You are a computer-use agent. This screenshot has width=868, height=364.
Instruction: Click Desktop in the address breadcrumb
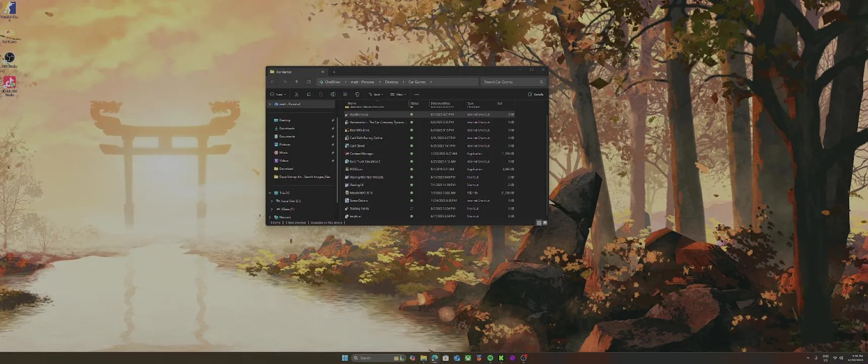392,82
